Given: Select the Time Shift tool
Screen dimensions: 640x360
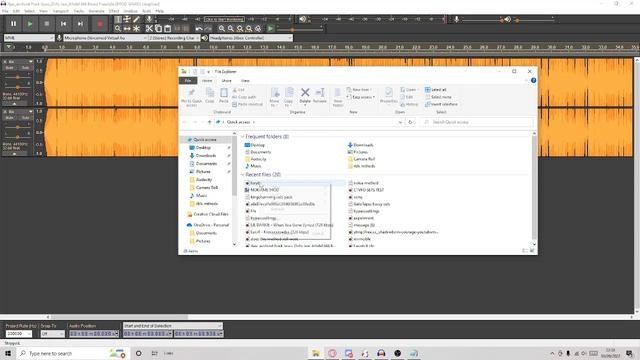Looking at the screenshot, I should (x=127, y=29).
